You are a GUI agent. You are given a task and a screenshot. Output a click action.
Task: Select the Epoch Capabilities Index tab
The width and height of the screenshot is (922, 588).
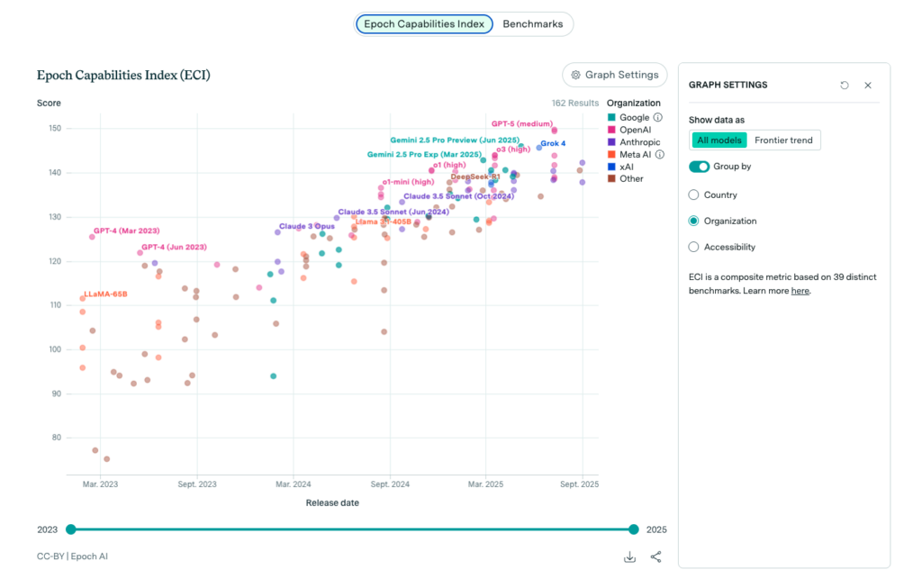424,24
